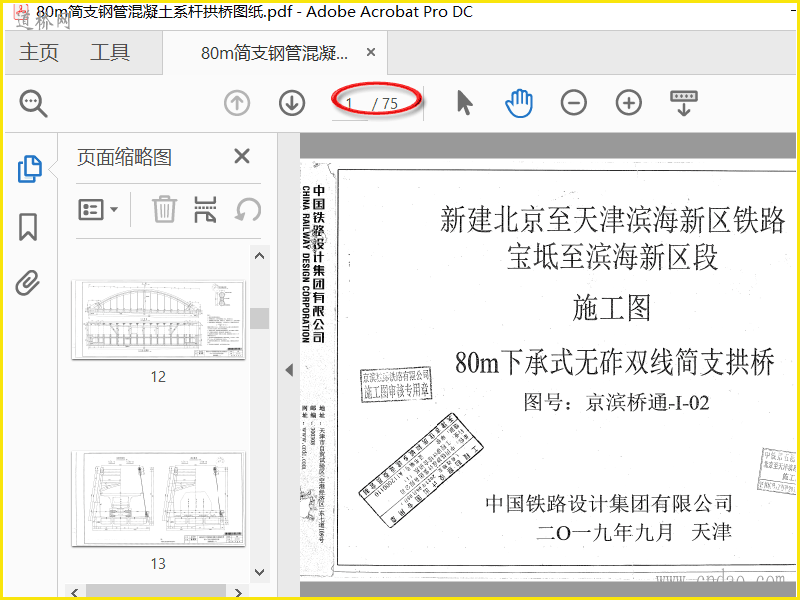Switch to the 主页 tab
This screenshot has height=600, width=800.
(x=39, y=53)
